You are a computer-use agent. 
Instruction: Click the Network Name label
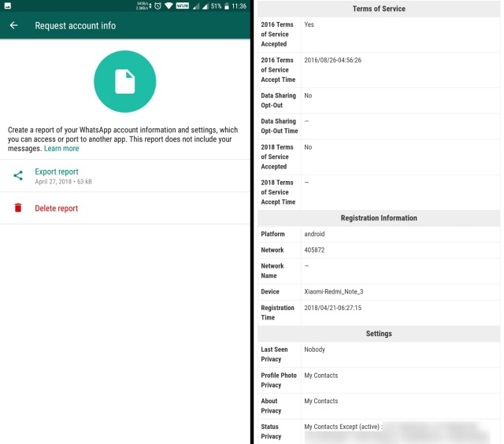pyautogui.click(x=272, y=271)
